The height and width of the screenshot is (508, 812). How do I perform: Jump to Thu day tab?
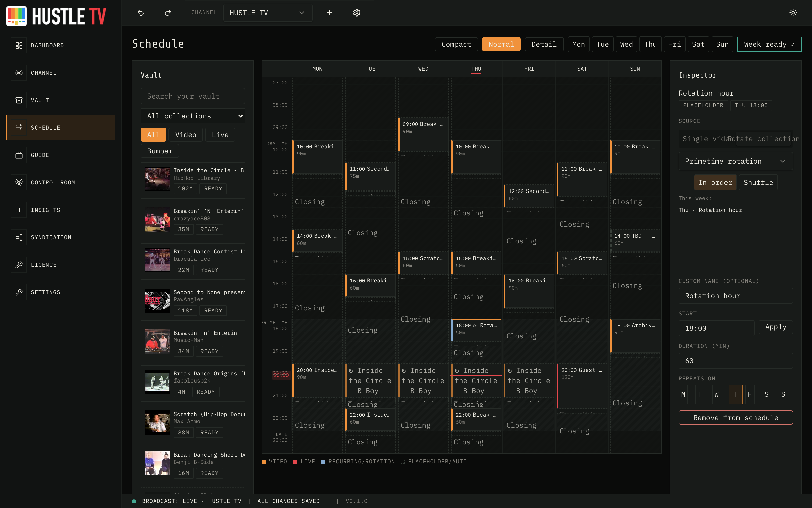[650, 44]
